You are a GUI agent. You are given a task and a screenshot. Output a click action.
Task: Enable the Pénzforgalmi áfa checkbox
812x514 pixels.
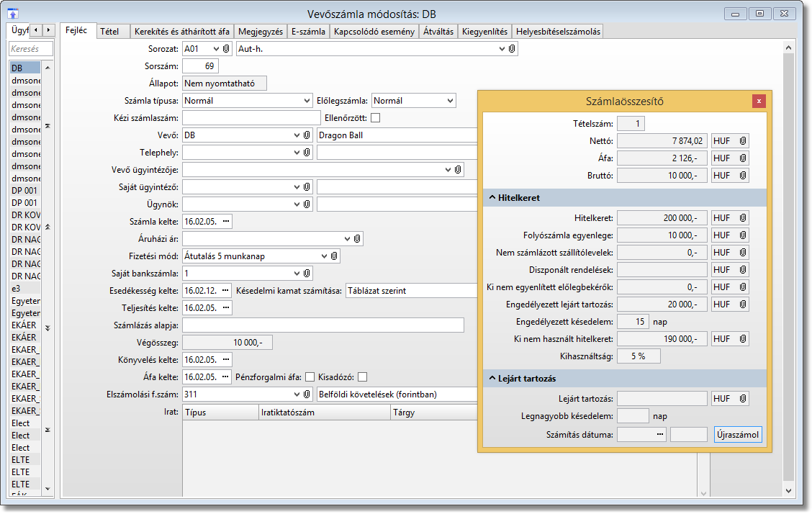tap(310, 377)
